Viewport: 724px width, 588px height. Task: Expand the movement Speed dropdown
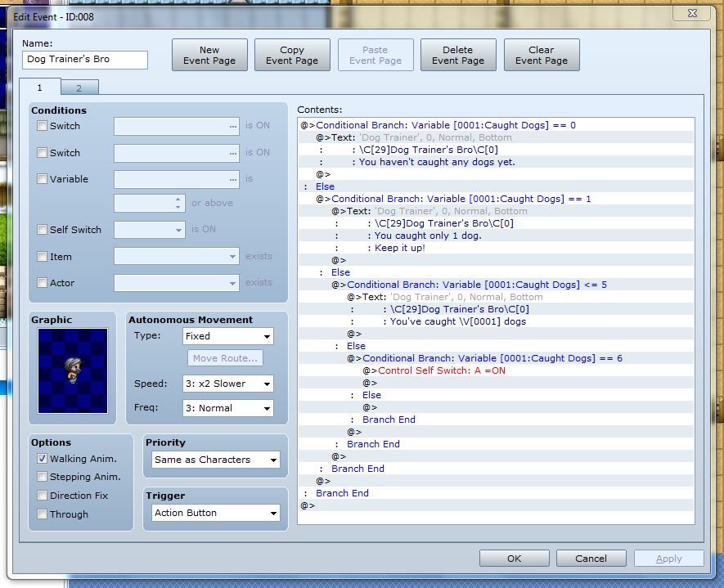(x=227, y=384)
